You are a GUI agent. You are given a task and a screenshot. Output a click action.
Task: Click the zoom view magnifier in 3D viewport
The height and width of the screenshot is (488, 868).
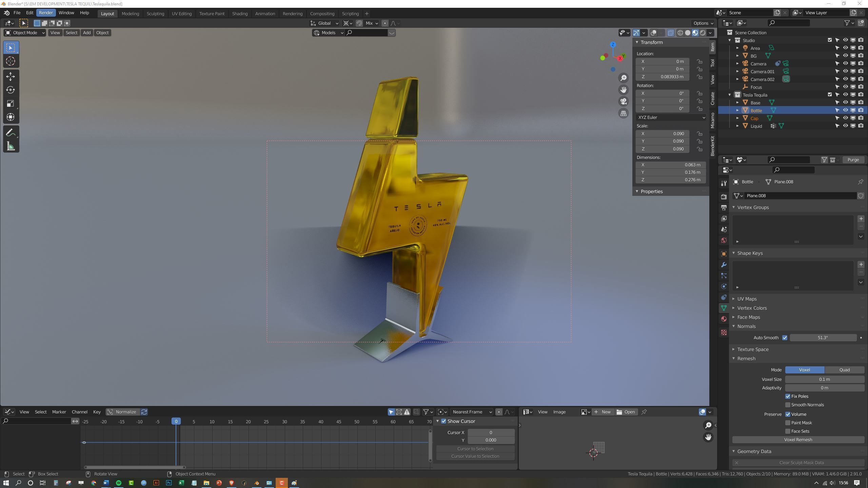coord(623,78)
